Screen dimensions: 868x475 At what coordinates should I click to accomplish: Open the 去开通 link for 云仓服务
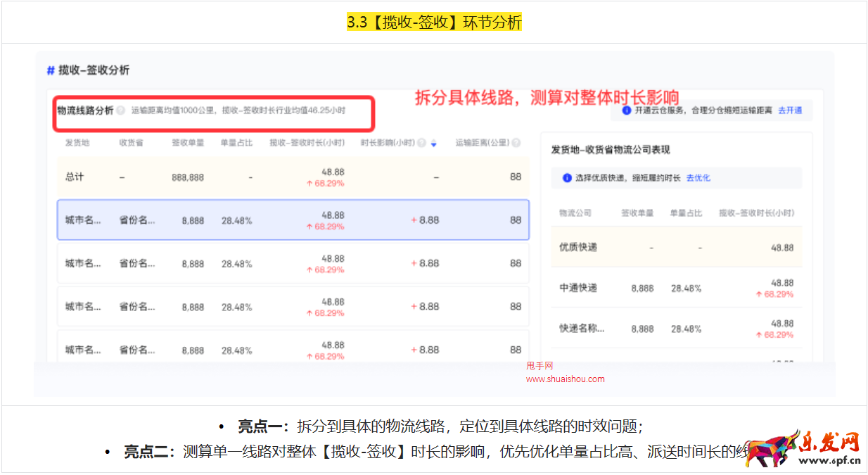[791, 111]
